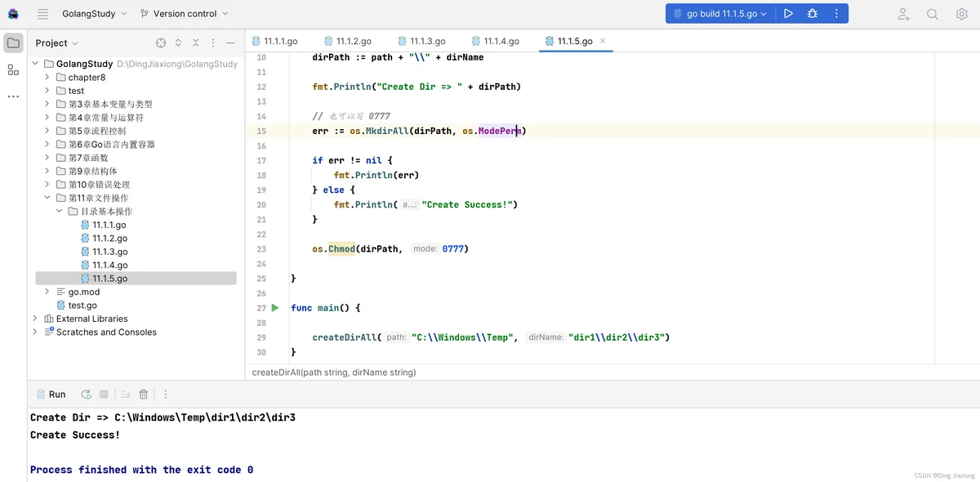980x482 pixels.
Task: Open the Structure tool window icon
Action: click(13, 70)
